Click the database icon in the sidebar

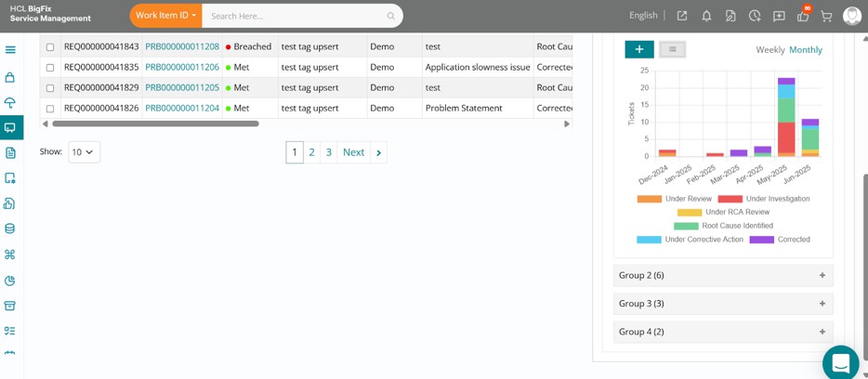coord(10,229)
